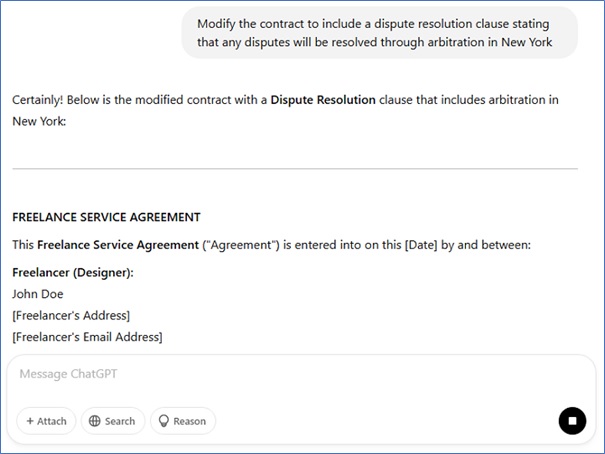
Task: Click the plus icon on Attach
Action: tap(29, 421)
